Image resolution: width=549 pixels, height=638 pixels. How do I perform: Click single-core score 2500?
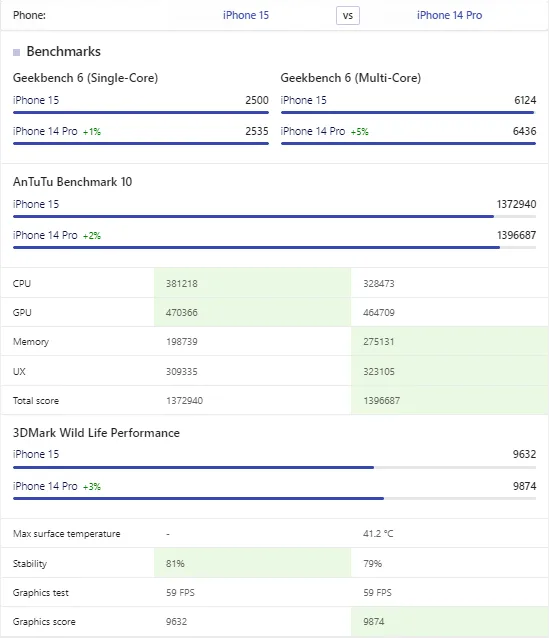pos(257,100)
